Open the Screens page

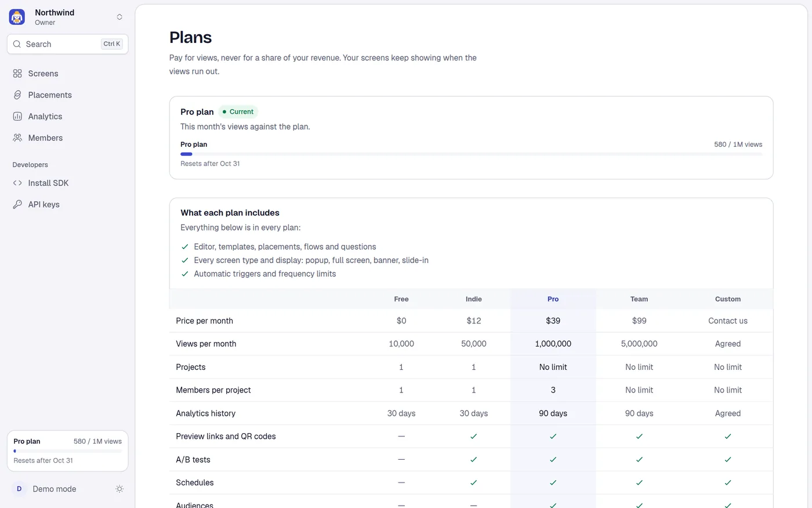point(67,74)
